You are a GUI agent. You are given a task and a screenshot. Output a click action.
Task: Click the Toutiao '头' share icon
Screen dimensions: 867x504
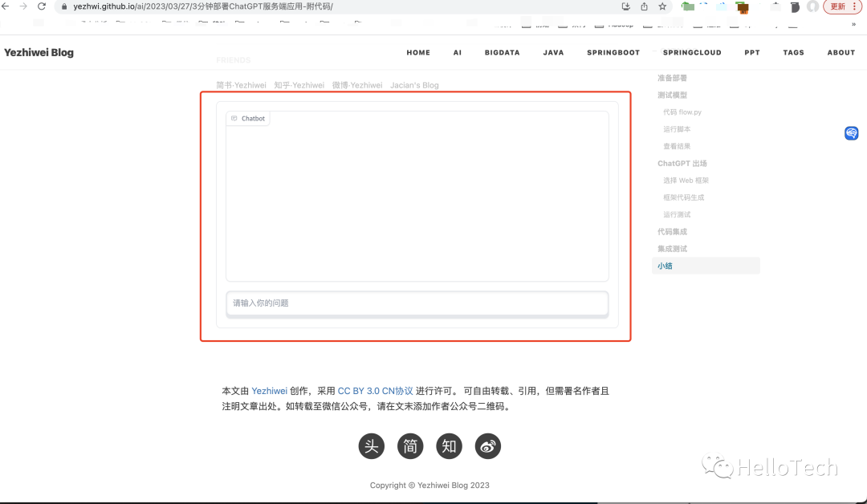pyautogui.click(x=372, y=446)
